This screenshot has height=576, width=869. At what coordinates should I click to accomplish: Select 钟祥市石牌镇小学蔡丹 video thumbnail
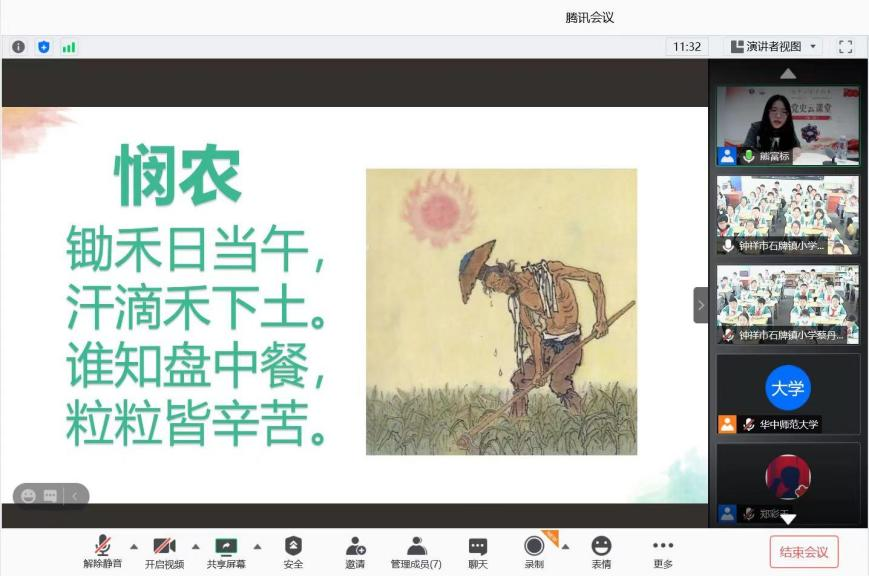click(x=788, y=304)
